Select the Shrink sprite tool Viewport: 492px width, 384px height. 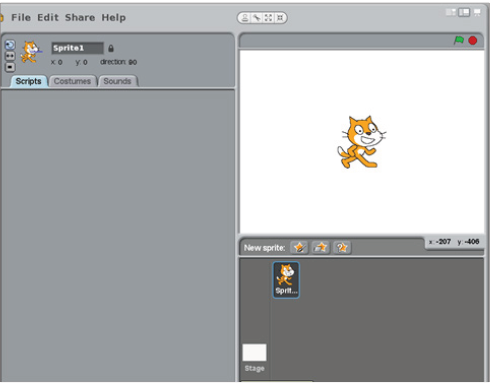pyautogui.click(x=280, y=18)
